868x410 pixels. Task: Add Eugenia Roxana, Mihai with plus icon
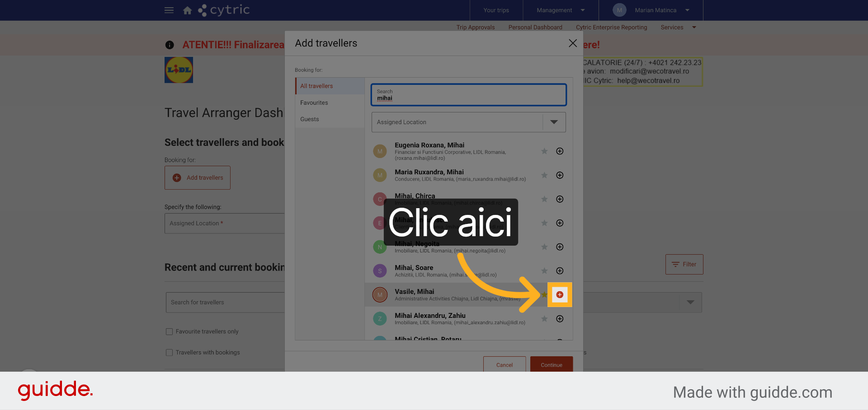[560, 151]
